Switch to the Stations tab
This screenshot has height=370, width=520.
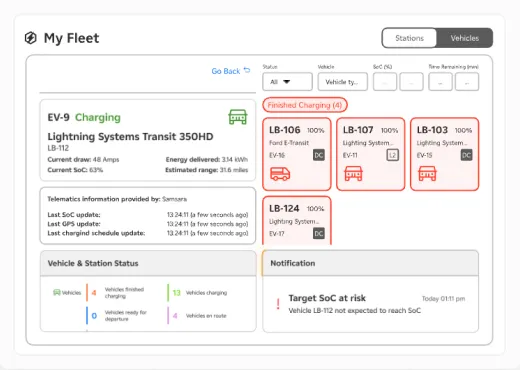409,38
